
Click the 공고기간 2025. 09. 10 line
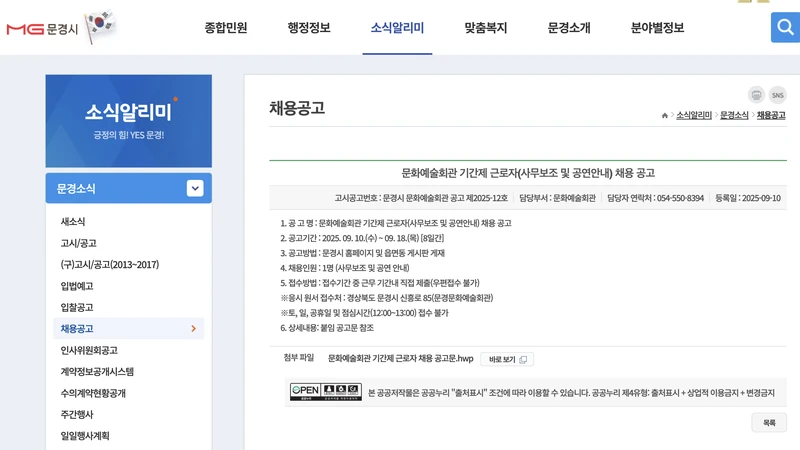[x=362, y=238]
